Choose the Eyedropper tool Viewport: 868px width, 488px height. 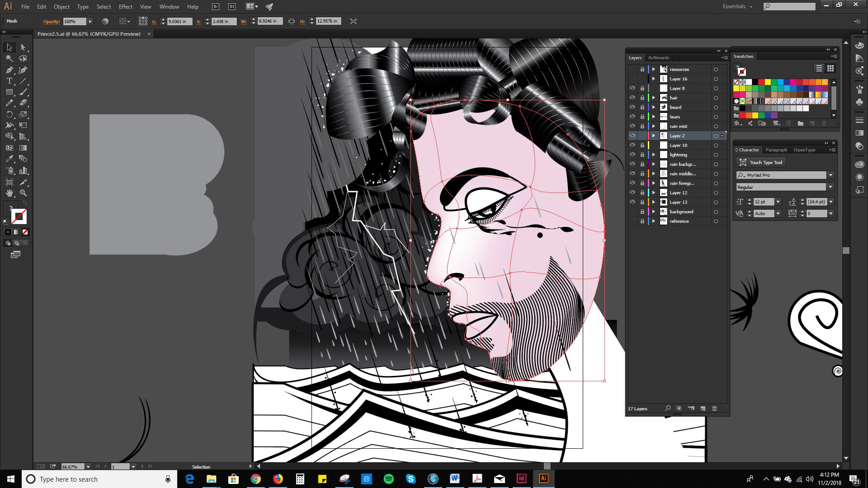[x=9, y=159]
